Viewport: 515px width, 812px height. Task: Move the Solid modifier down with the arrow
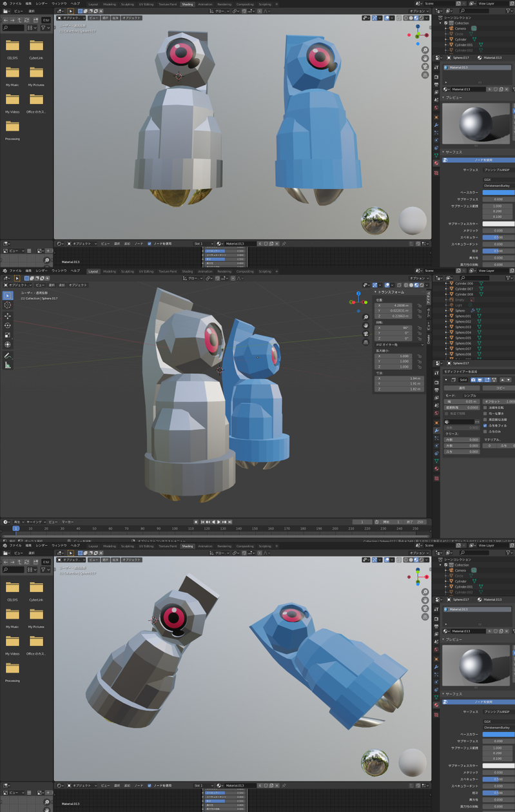[509, 380]
